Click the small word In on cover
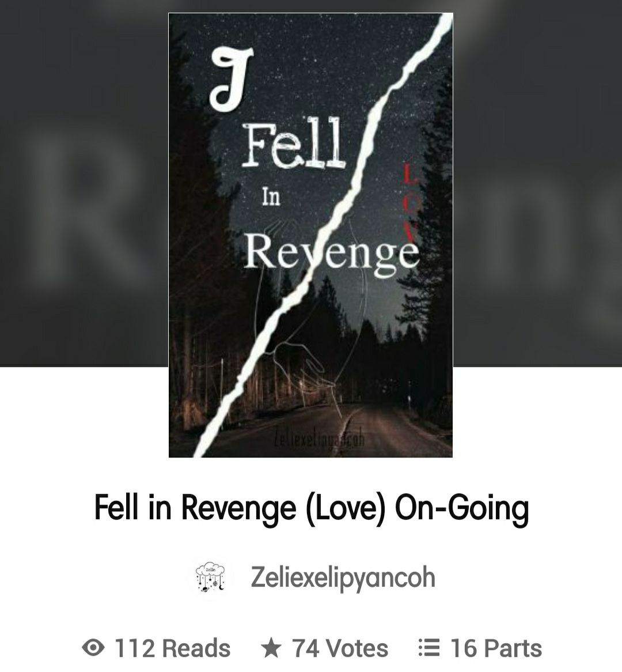This screenshot has height=672, width=622. (271, 197)
